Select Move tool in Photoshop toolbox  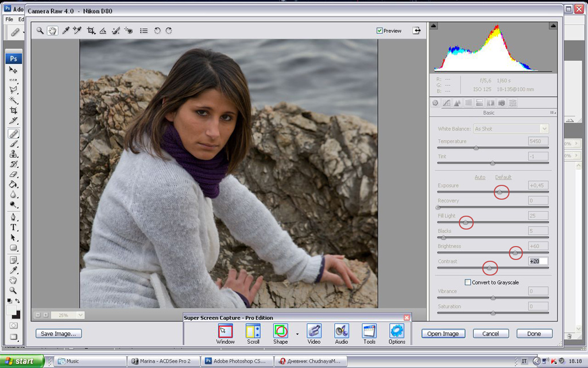point(13,70)
